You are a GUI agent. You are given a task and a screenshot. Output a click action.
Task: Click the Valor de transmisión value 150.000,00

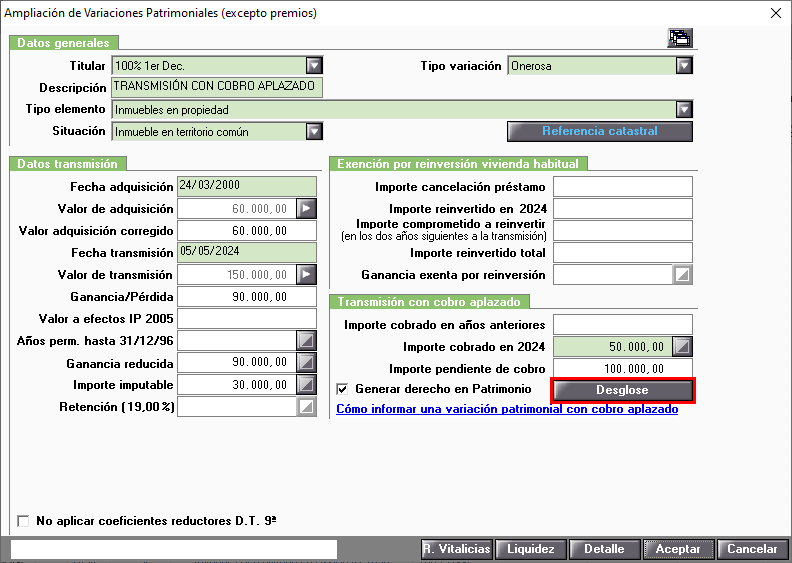(x=237, y=275)
